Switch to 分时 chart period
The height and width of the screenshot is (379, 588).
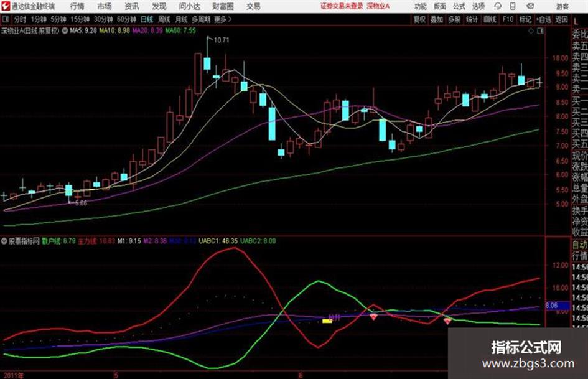(x=20, y=19)
